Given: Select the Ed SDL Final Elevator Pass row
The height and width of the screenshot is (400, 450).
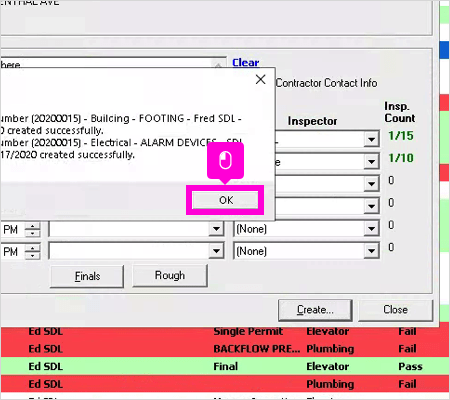Looking at the screenshot, I should [x=225, y=366].
